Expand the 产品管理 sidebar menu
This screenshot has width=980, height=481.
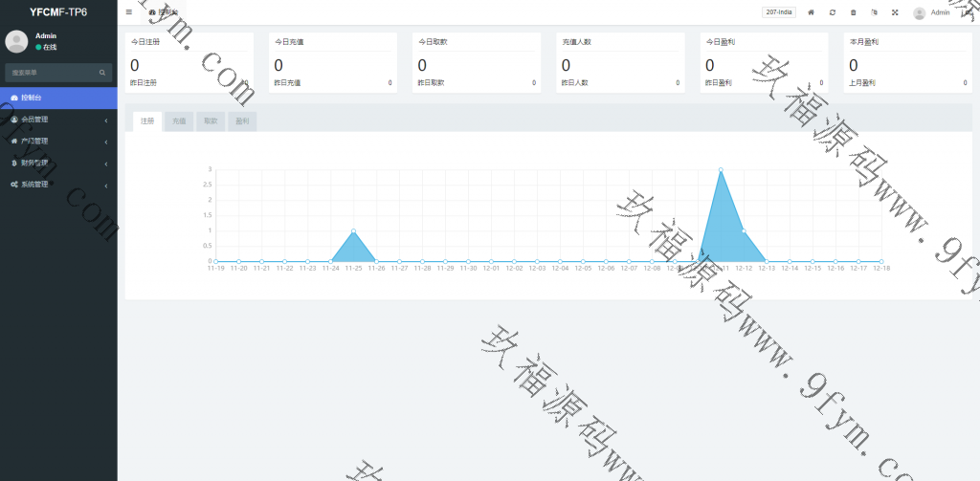pyautogui.click(x=57, y=141)
